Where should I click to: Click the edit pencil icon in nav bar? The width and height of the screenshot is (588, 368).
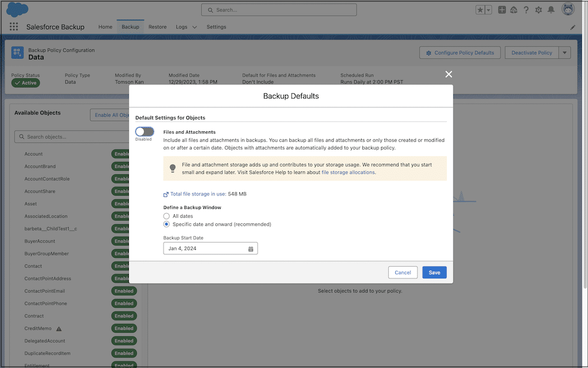pos(573,27)
